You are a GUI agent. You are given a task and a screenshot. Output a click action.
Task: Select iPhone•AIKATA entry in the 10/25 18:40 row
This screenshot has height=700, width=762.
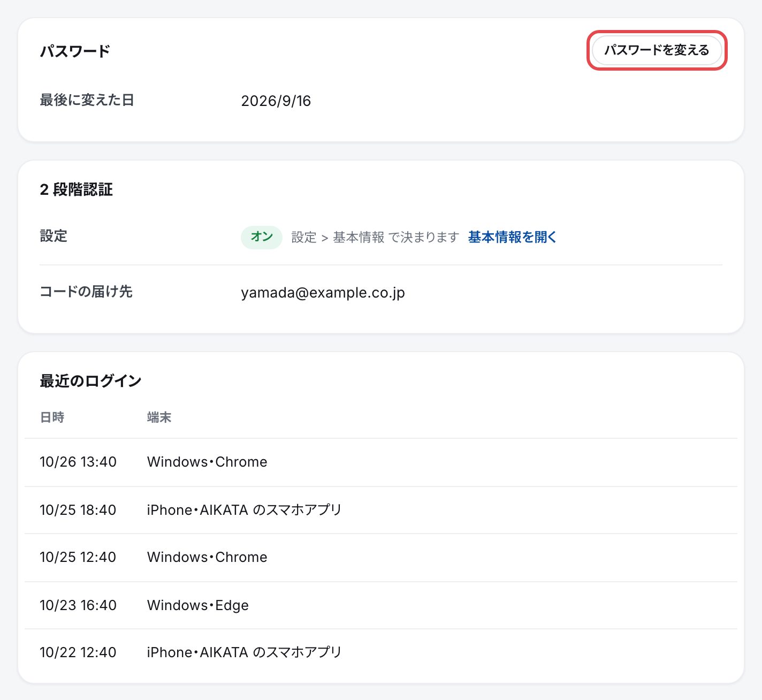pos(244,510)
